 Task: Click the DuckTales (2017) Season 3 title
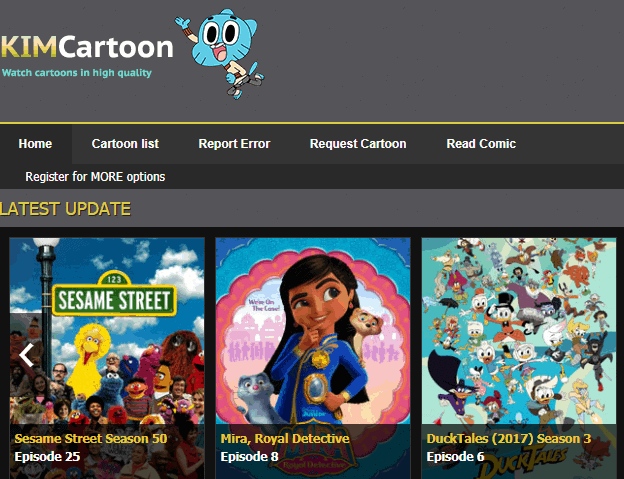point(508,438)
